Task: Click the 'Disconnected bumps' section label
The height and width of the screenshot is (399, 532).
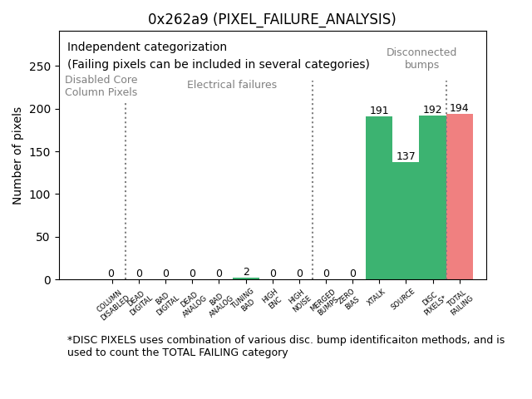Action: (421, 58)
